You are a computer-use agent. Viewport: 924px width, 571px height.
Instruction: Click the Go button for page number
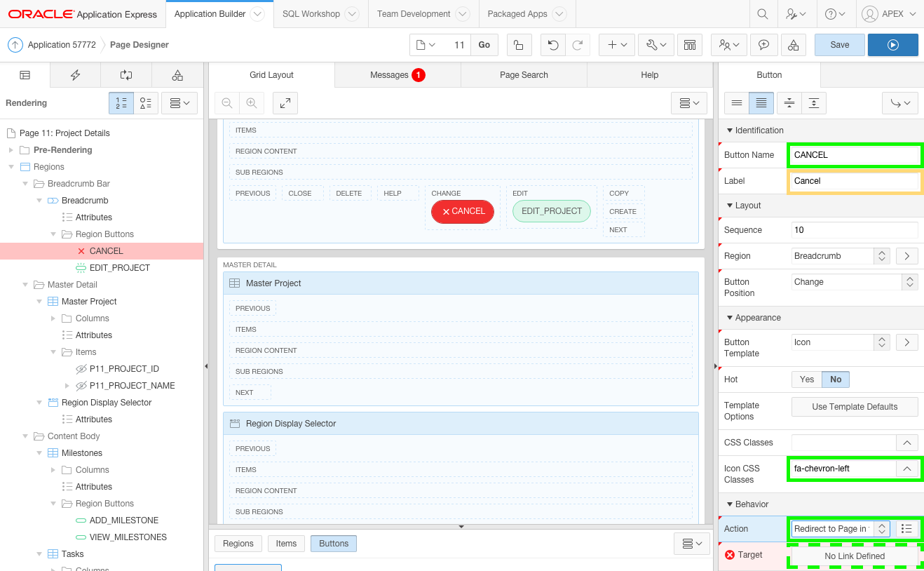click(x=484, y=45)
